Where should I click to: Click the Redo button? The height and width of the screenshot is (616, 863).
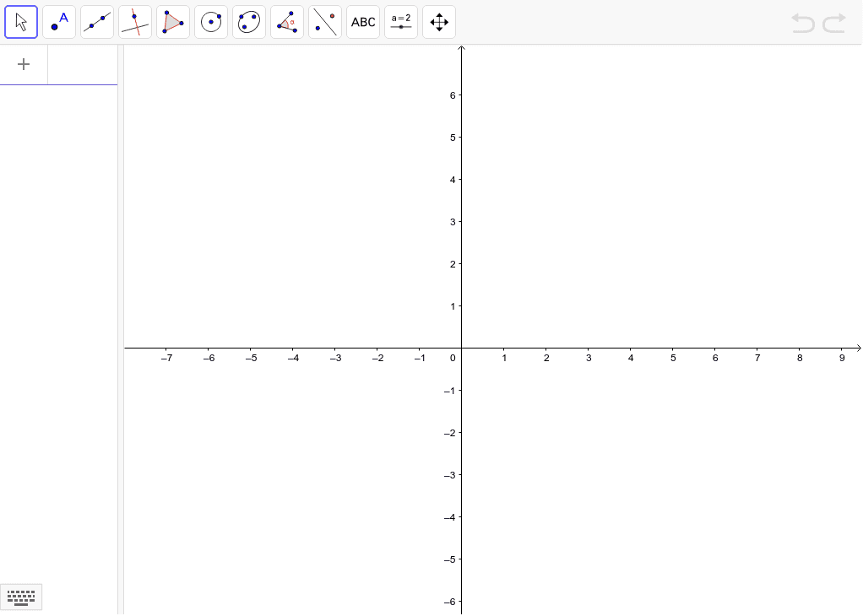[x=833, y=23]
